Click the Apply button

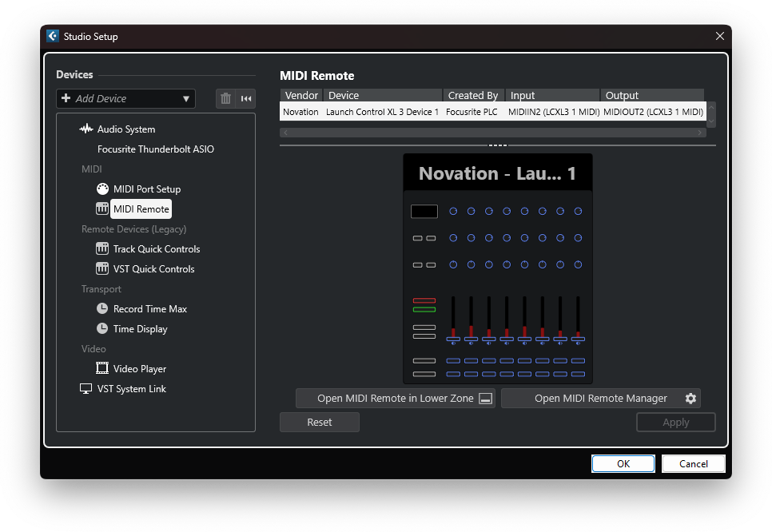pyautogui.click(x=675, y=423)
